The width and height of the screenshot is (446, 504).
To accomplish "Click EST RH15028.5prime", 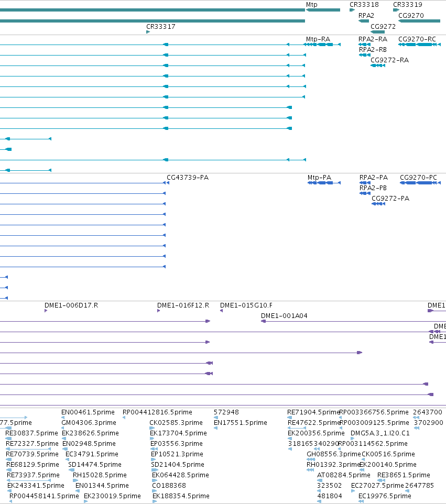I will [x=100, y=475].
